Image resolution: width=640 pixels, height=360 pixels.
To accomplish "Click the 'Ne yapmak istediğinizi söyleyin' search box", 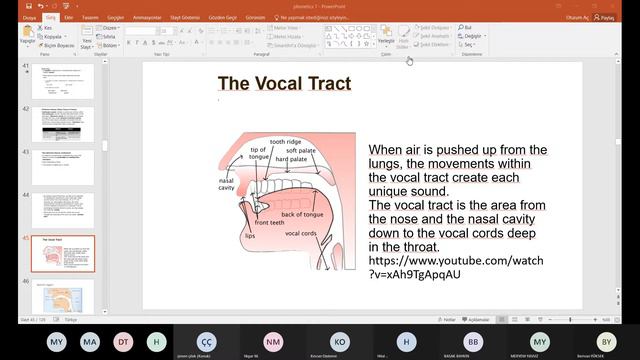I will coord(312,18).
